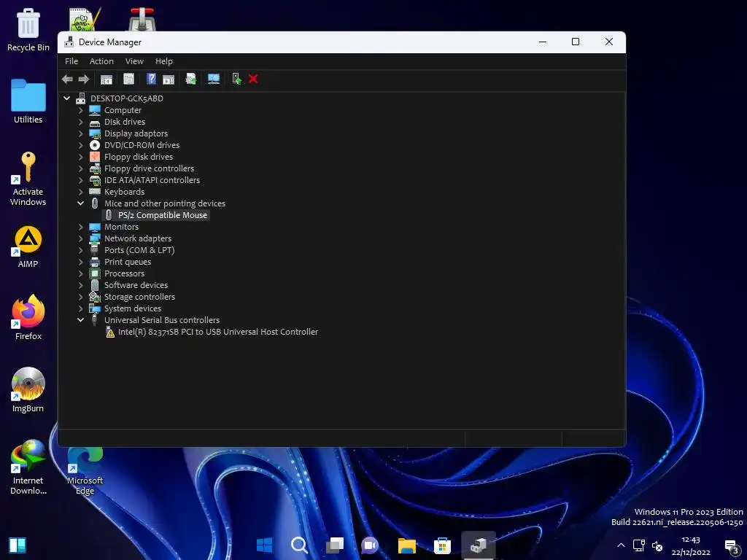Collapse Mice and other pointing devices
This screenshot has height=560, width=747.
pyautogui.click(x=80, y=203)
